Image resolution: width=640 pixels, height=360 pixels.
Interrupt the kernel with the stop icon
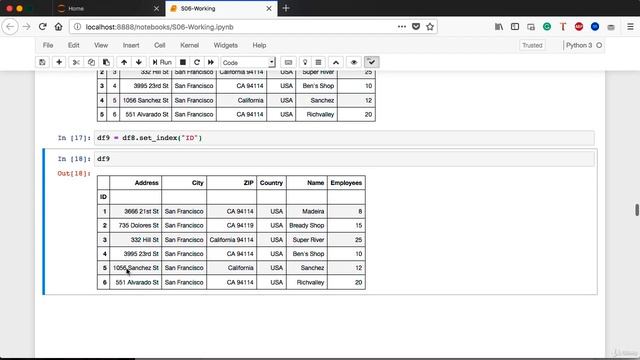(183, 62)
